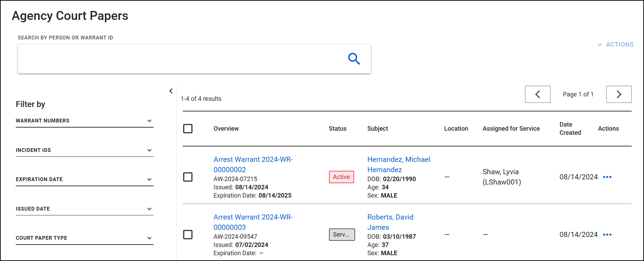Check the Arrest Warrant 2024-WR-00000003 row
The image size is (644, 261).
pyautogui.click(x=188, y=235)
